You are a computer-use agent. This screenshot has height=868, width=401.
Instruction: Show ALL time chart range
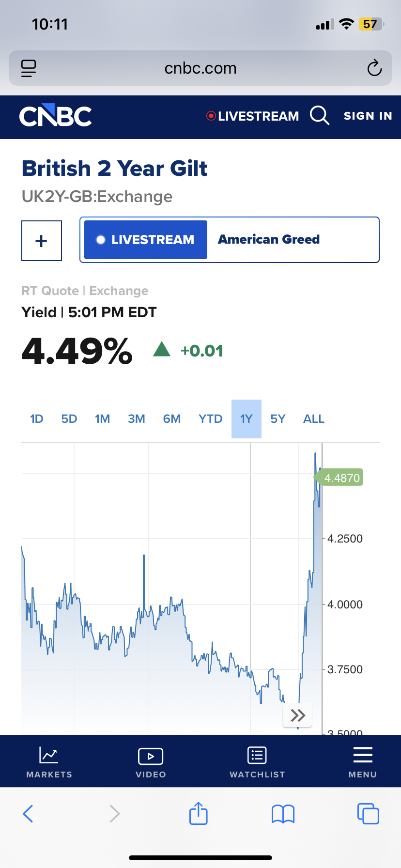[314, 419]
